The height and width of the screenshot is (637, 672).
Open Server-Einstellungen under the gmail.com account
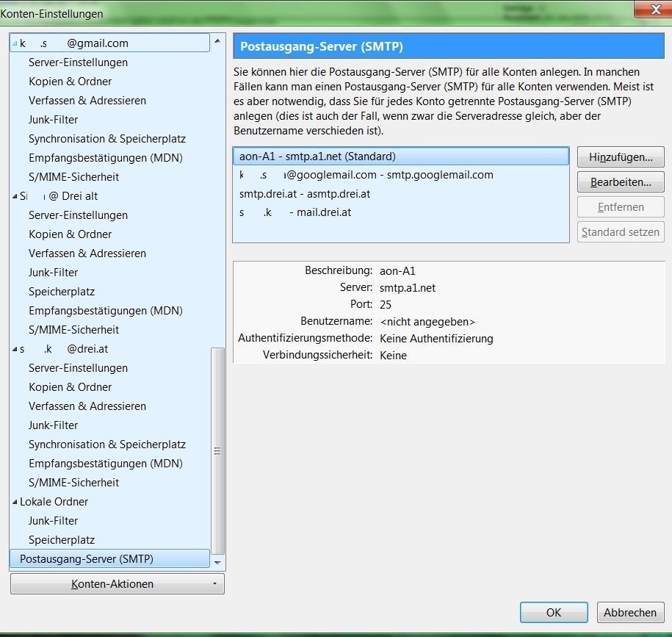click(x=78, y=62)
